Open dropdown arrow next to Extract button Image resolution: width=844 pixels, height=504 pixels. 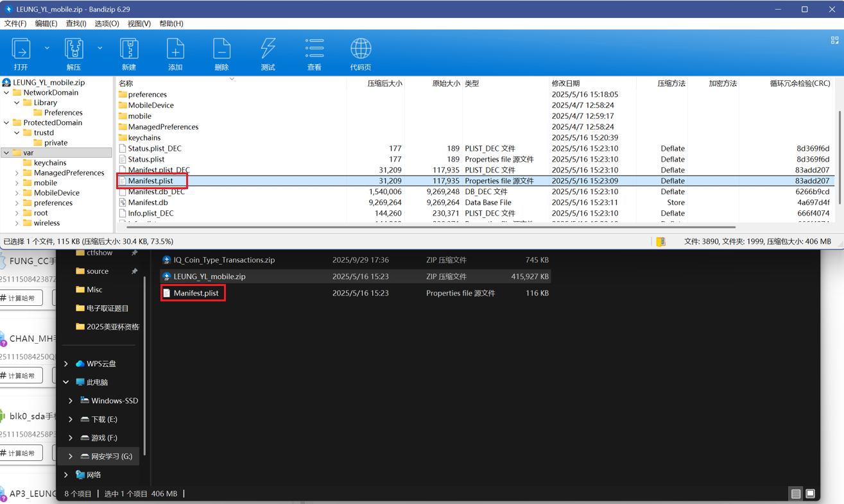pyautogui.click(x=100, y=48)
